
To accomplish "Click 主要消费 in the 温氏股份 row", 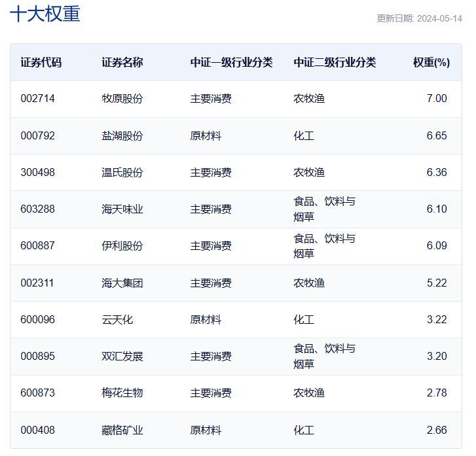I will (211, 172).
